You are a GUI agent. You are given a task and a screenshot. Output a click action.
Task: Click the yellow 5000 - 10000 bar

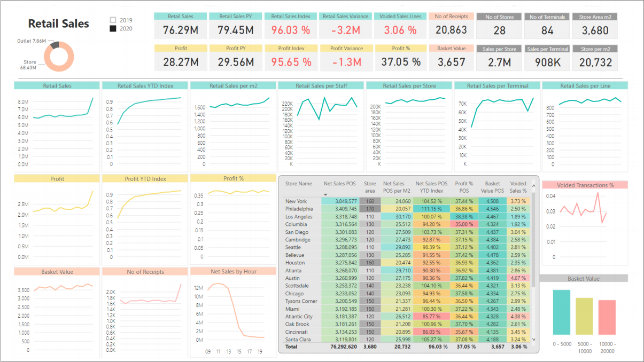point(584,316)
